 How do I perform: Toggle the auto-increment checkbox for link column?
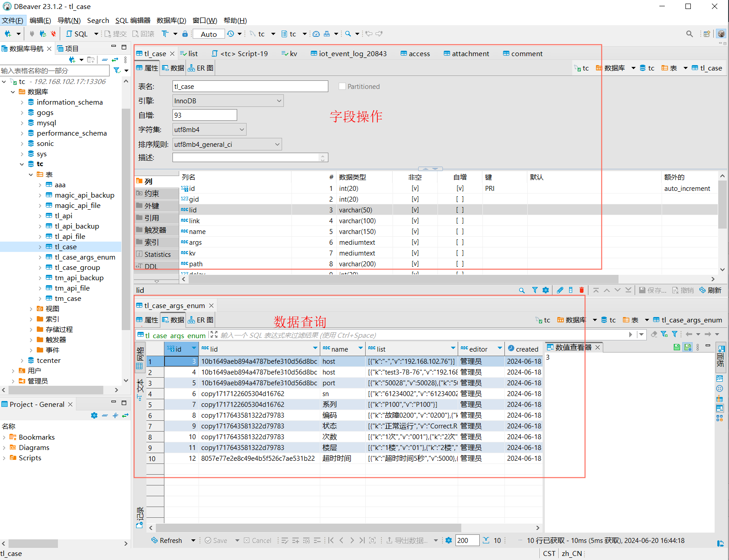460,221
